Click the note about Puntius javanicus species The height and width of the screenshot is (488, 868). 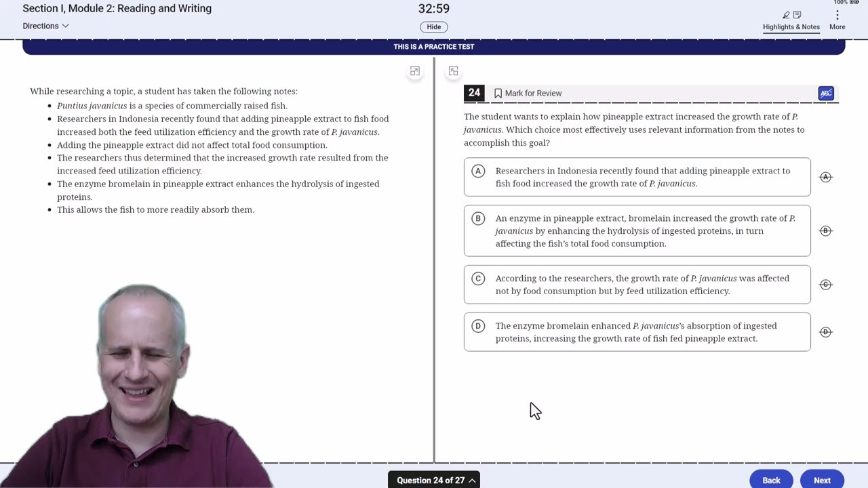tap(172, 106)
